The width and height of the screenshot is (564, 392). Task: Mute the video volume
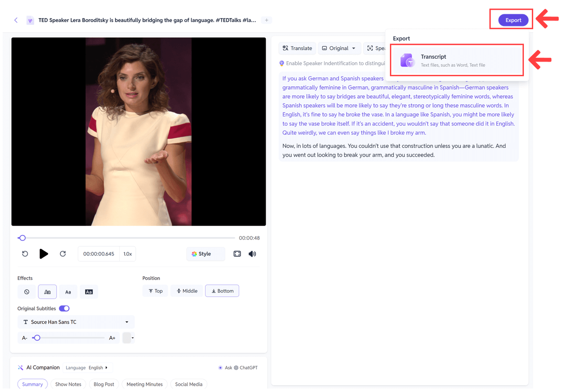coord(252,254)
